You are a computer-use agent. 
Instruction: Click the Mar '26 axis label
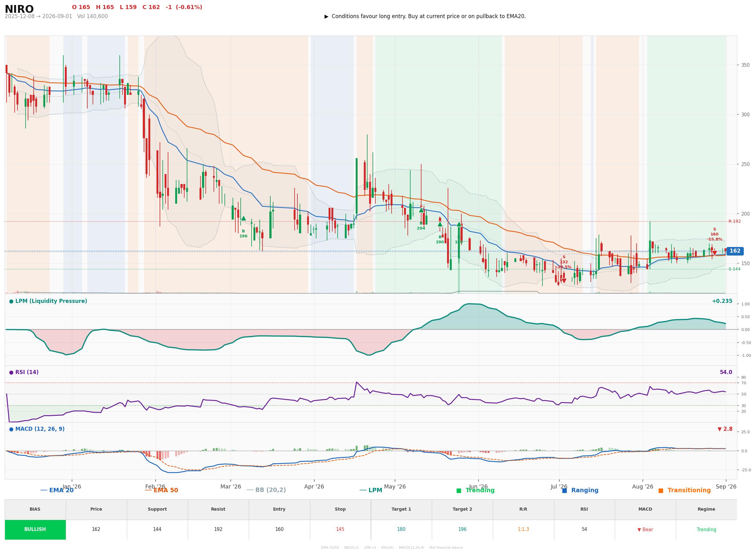[231, 487]
